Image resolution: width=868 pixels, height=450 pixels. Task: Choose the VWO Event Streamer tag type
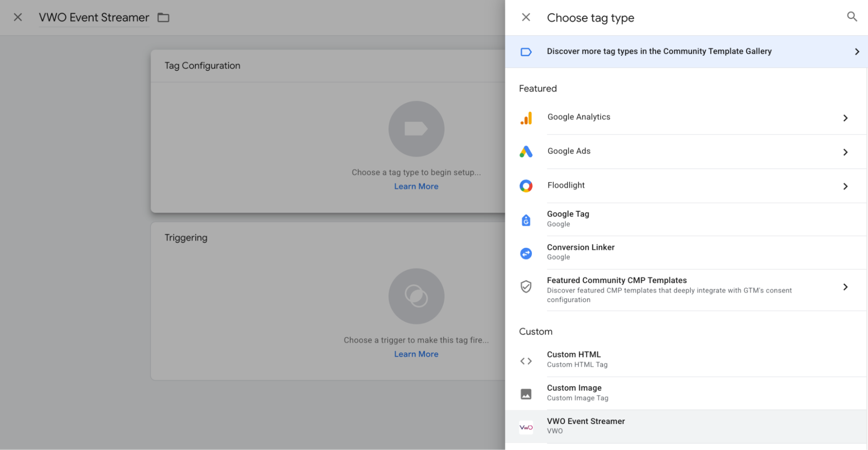[x=686, y=427]
